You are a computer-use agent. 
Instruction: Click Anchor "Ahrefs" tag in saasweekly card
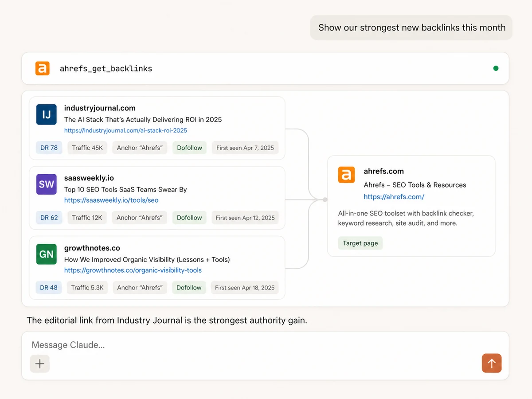(x=139, y=218)
